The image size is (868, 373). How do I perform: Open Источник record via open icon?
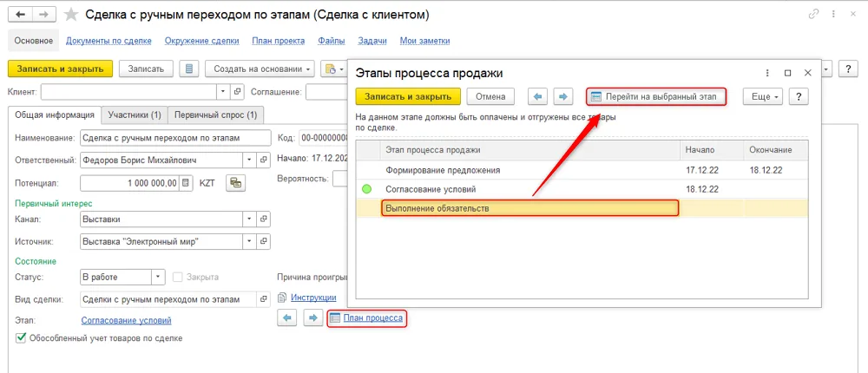[264, 241]
